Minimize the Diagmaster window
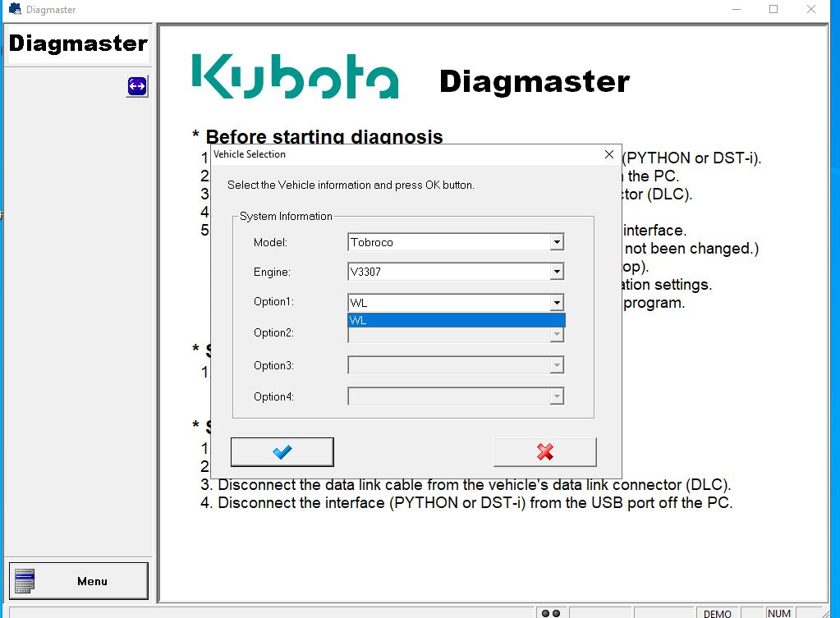Image resolution: width=840 pixels, height=618 pixels. click(x=737, y=9)
